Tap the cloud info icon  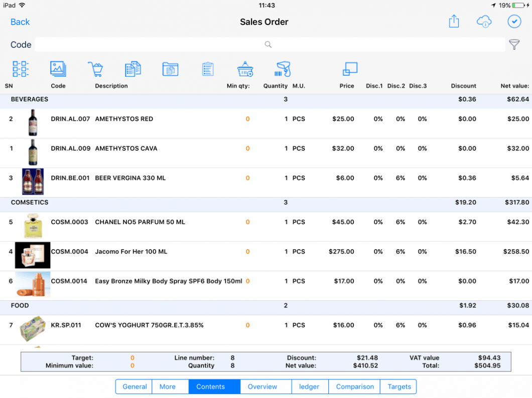point(484,22)
